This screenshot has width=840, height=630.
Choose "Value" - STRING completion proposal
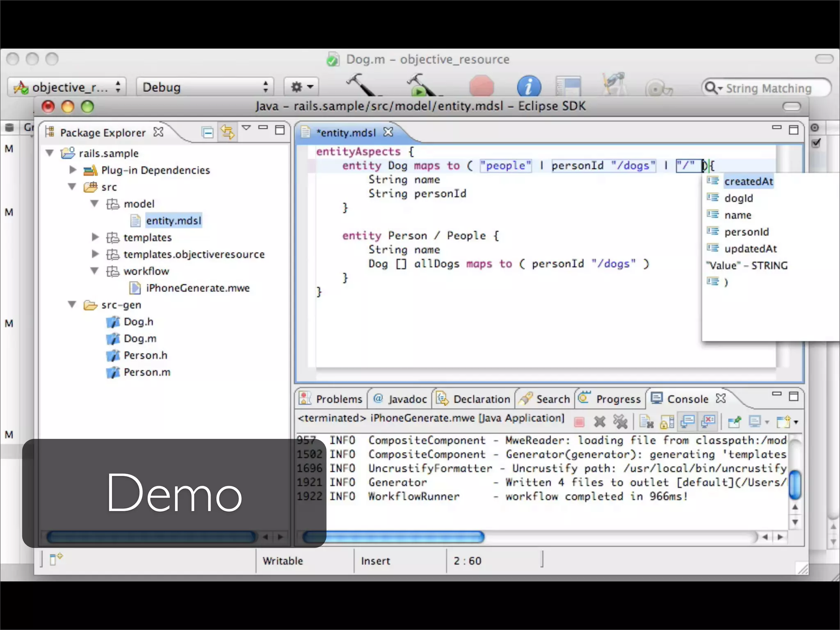(747, 265)
